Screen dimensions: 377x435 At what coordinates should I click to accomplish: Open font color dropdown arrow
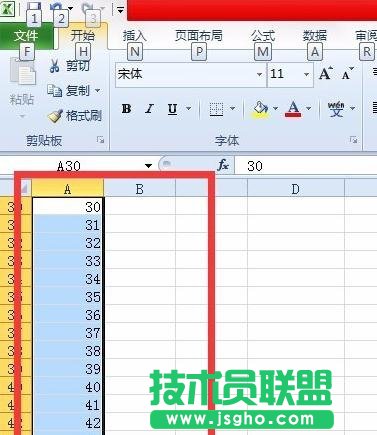[x=309, y=109]
